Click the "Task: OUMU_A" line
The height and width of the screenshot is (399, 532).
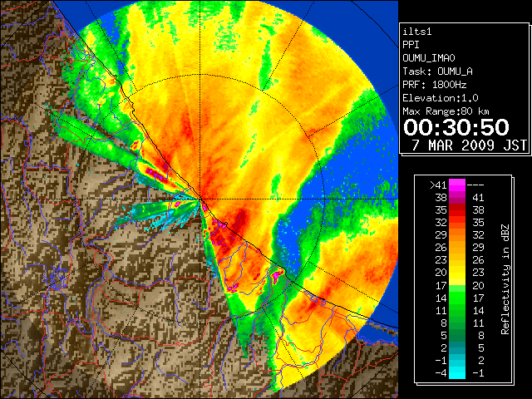[438, 71]
